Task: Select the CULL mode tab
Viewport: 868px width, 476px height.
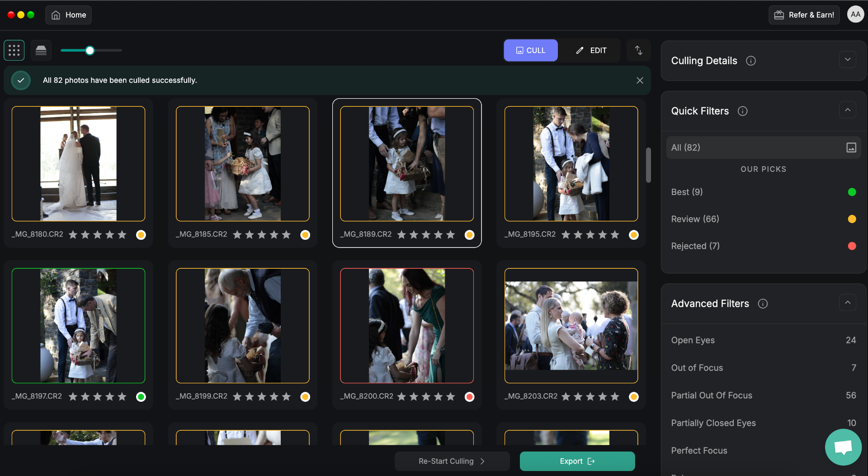Action: click(x=530, y=50)
